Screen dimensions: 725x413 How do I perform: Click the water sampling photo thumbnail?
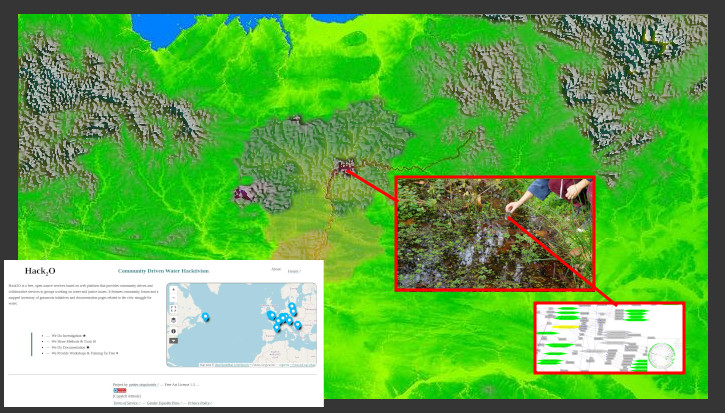tap(495, 234)
